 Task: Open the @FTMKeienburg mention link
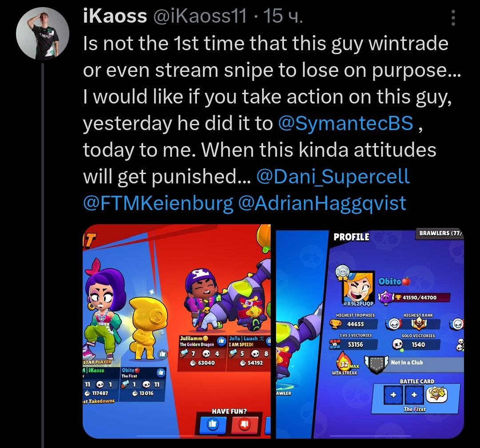(x=158, y=203)
